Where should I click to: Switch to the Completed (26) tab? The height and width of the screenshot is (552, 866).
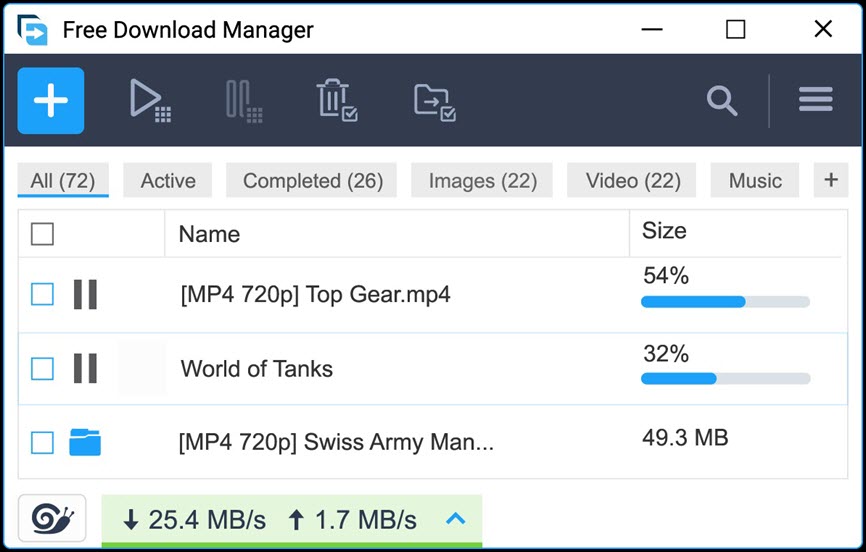[x=312, y=180]
